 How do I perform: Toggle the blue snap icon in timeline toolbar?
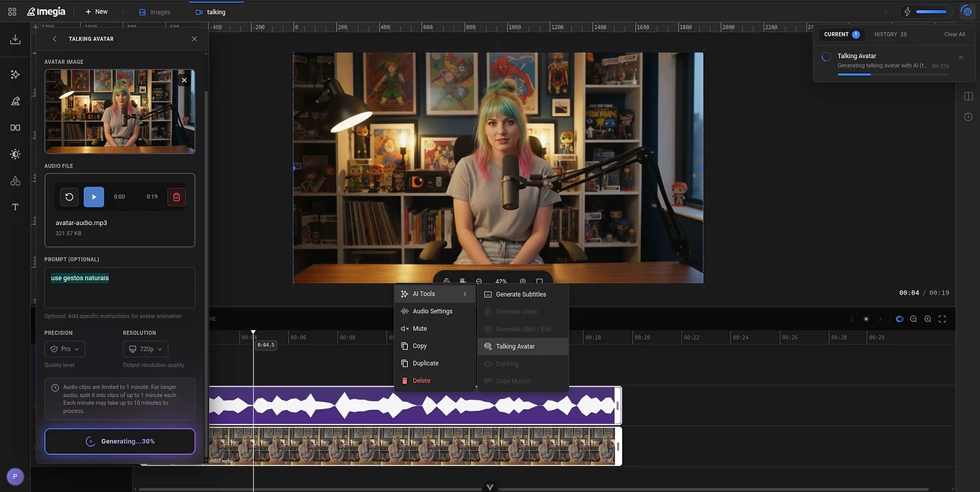click(x=899, y=319)
